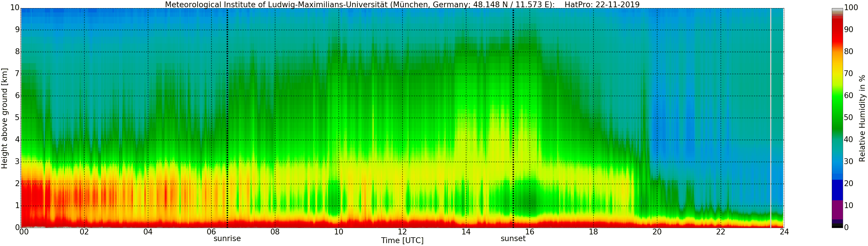Image resolution: width=868 pixels, height=246 pixels.
Task: Click time-axis tick label "22"
Action: click(721, 232)
